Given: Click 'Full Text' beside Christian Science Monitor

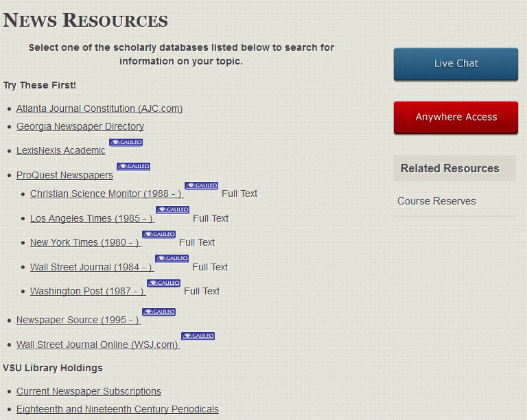Looking at the screenshot, I should [x=239, y=194].
